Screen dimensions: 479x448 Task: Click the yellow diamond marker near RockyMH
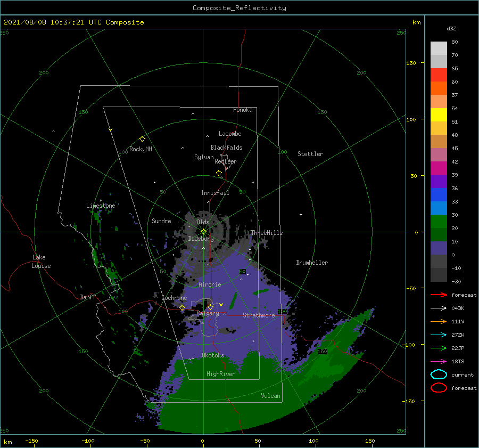pos(142,139)
